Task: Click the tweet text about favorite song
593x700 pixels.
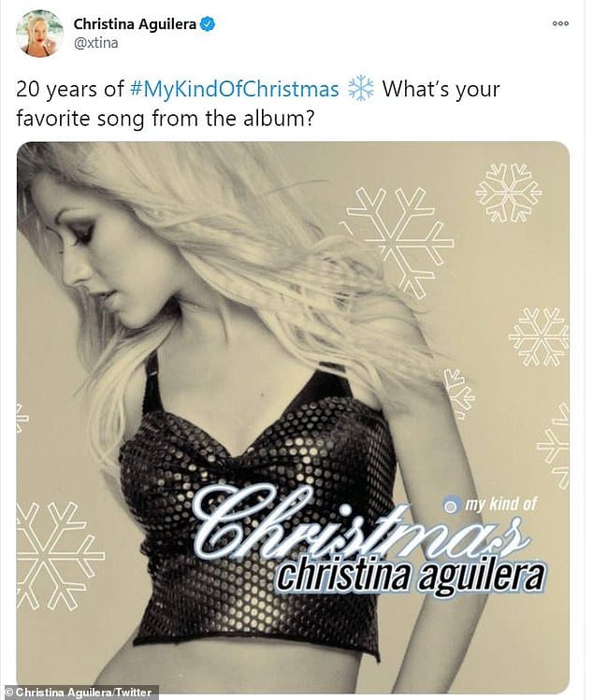Action: 258,104
